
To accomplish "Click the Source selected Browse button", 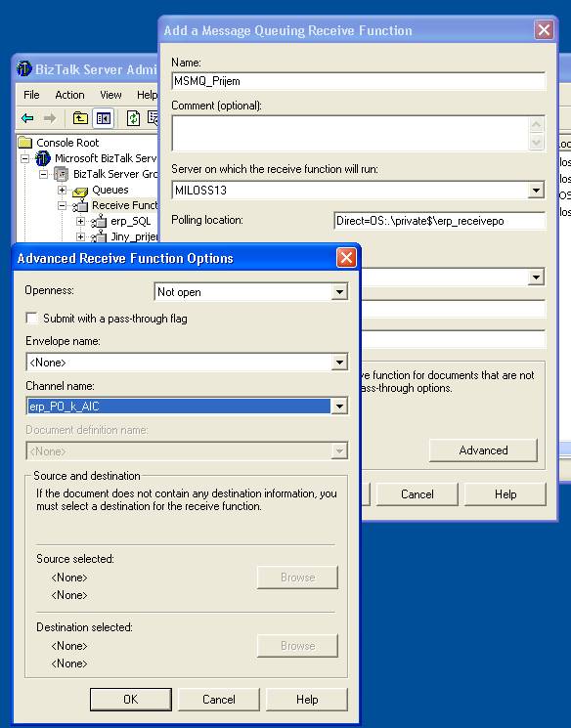I will pyautogui.click(x=297, y=578).
